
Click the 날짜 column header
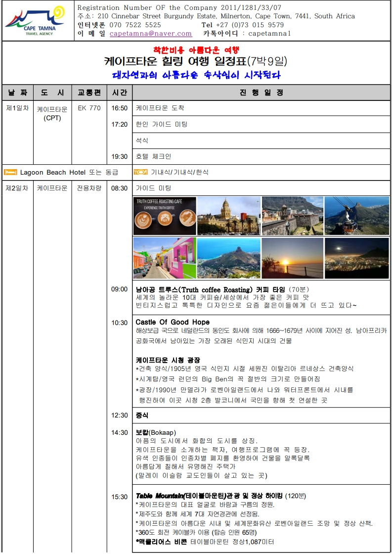click(x=17, y=92)
